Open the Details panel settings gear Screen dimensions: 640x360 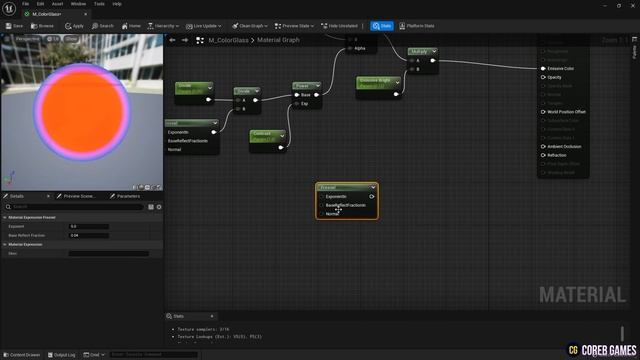159,207
